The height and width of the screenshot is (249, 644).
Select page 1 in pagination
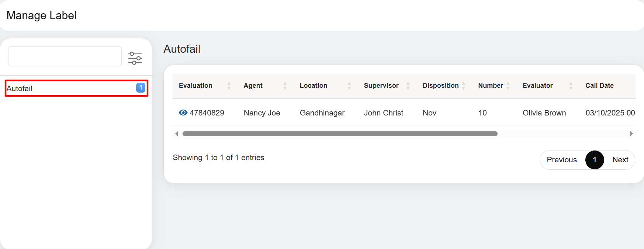pos(594,160)
